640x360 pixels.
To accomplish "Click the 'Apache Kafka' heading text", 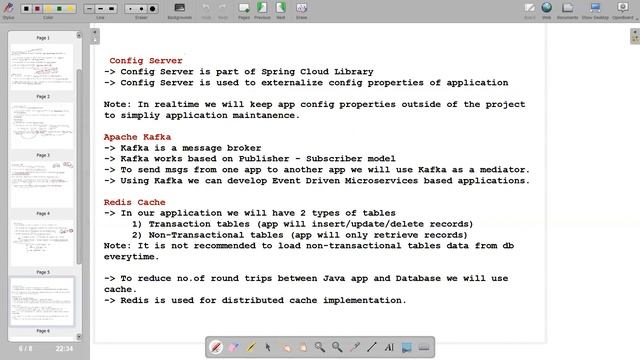I will tap(137, 137).
